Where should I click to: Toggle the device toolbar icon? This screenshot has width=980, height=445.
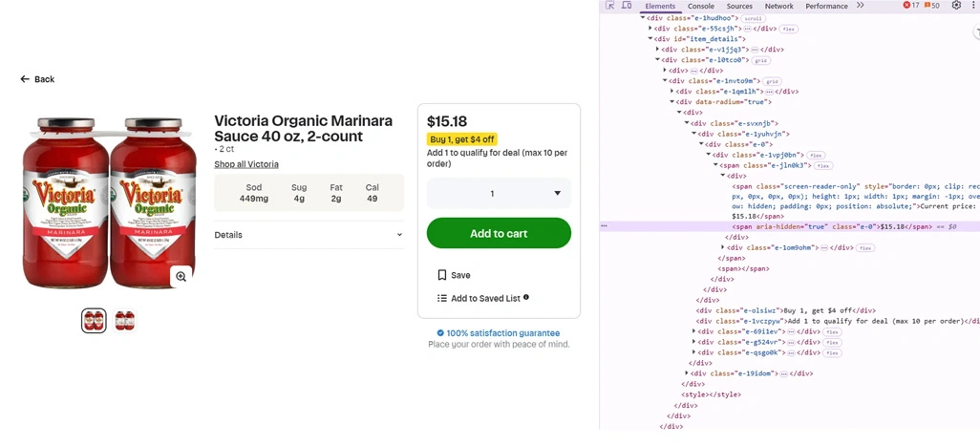click(627, 6)
